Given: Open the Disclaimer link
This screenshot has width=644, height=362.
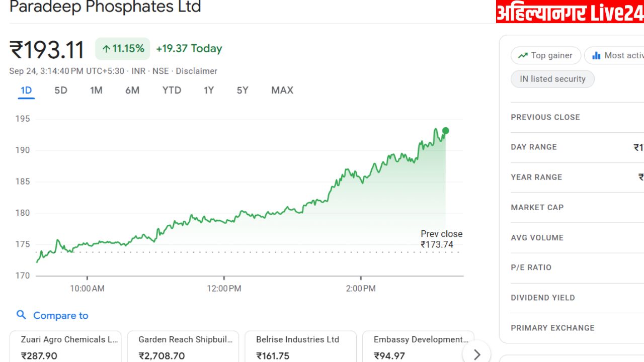Looking at the screenshot, I should click(x=196, y=71).
